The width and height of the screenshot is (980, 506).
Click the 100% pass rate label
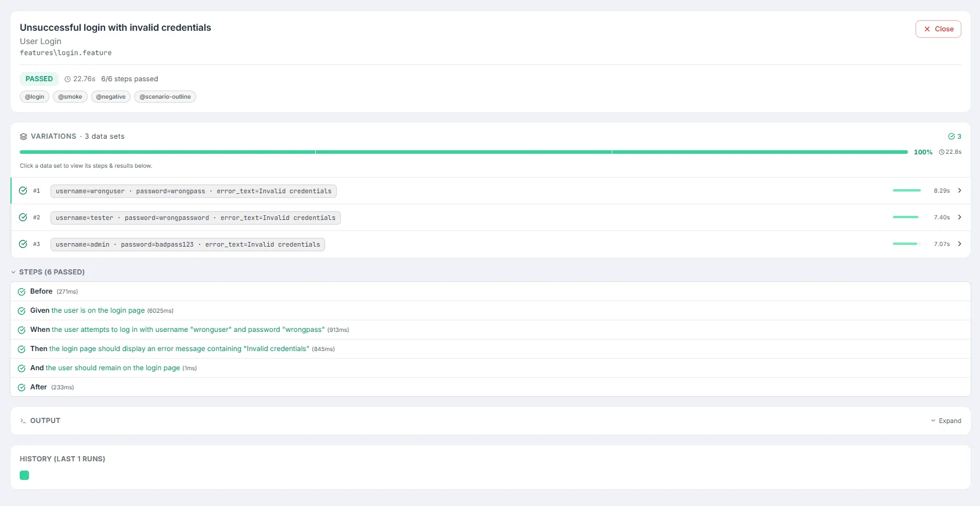923,152
